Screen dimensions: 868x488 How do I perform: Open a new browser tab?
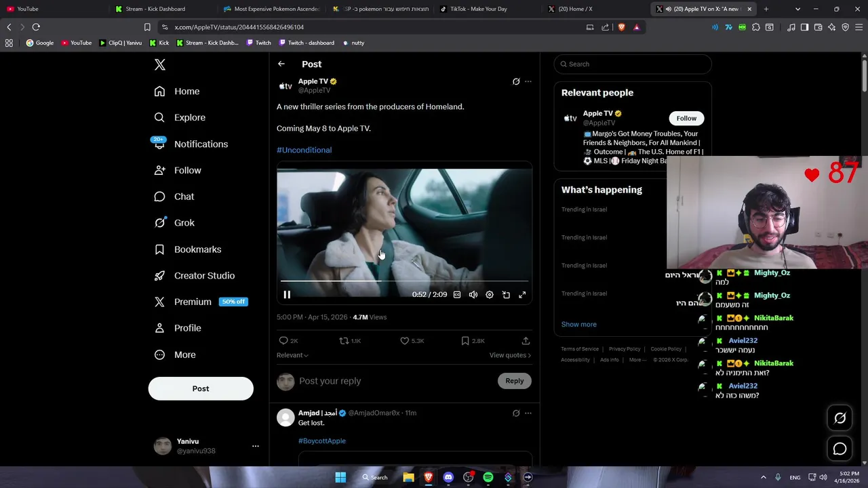(x=766, y=9)
